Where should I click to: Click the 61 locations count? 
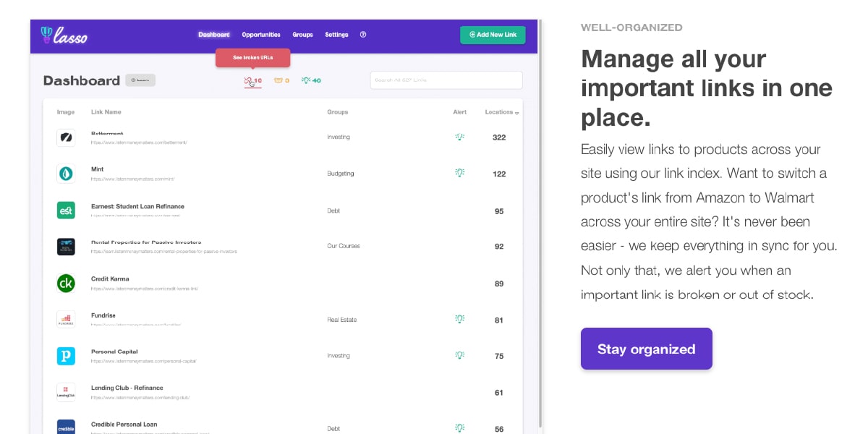(x=499, y=393)
